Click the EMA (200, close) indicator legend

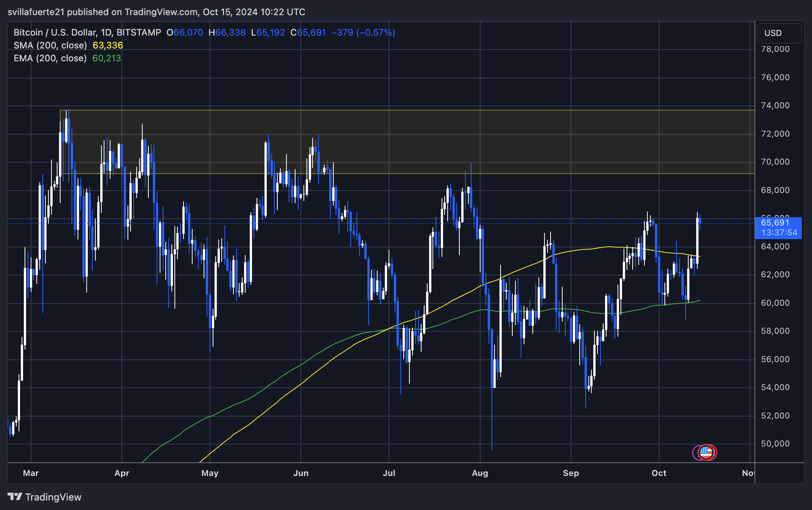click(50, 58)
